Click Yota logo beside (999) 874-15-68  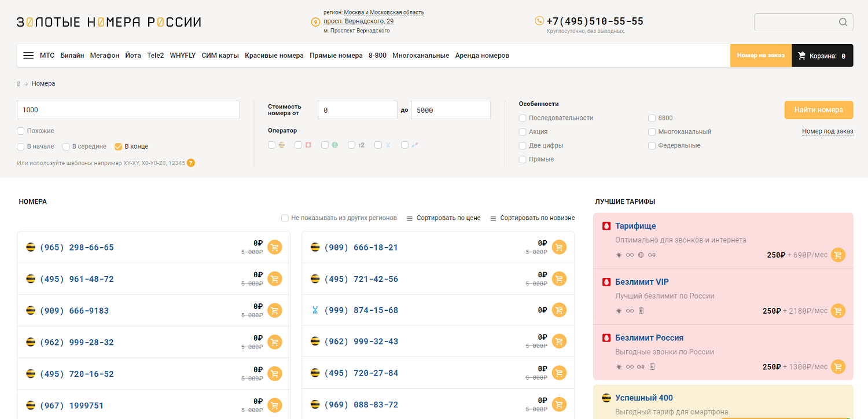(315, 310)
